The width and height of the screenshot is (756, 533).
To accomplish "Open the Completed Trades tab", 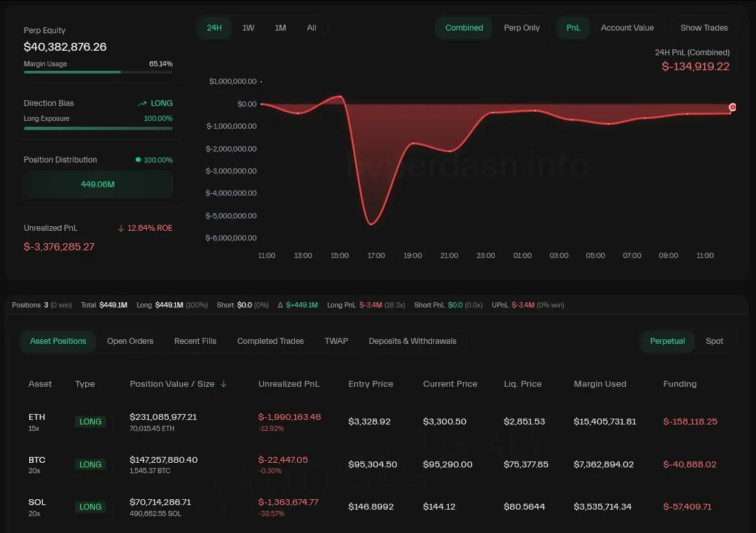I will tap(270, 341).
